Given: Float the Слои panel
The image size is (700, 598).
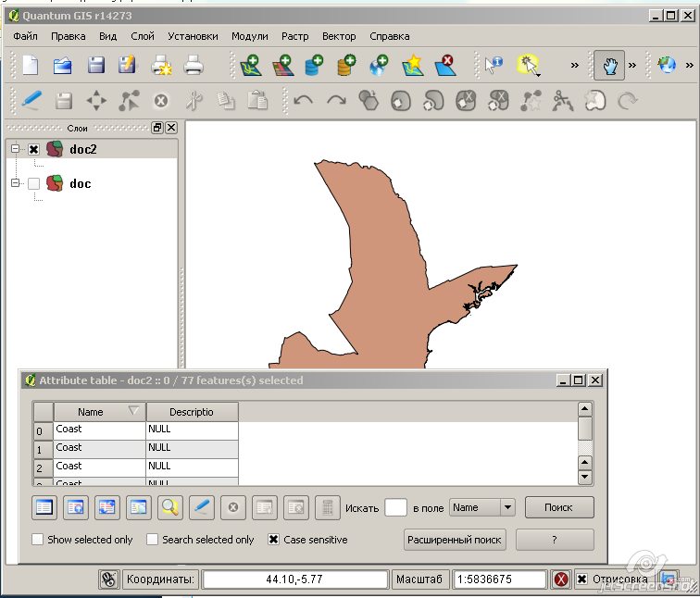Looking at the screenshot, I should 157,128.
